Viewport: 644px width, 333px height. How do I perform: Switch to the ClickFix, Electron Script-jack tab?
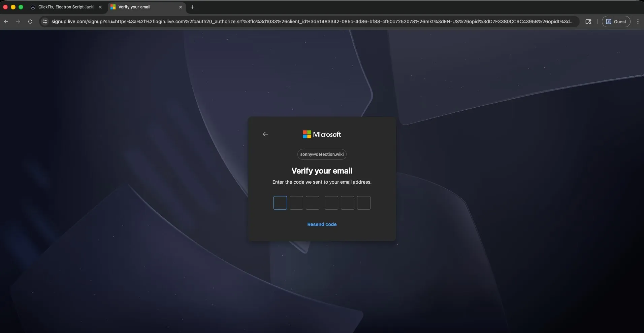[x=66, y=7]
